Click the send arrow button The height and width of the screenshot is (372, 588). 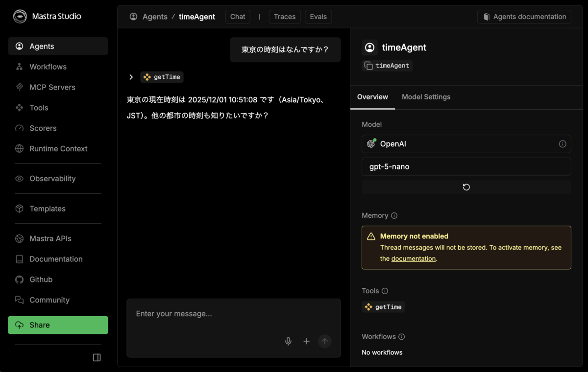(x=324, y=341)
